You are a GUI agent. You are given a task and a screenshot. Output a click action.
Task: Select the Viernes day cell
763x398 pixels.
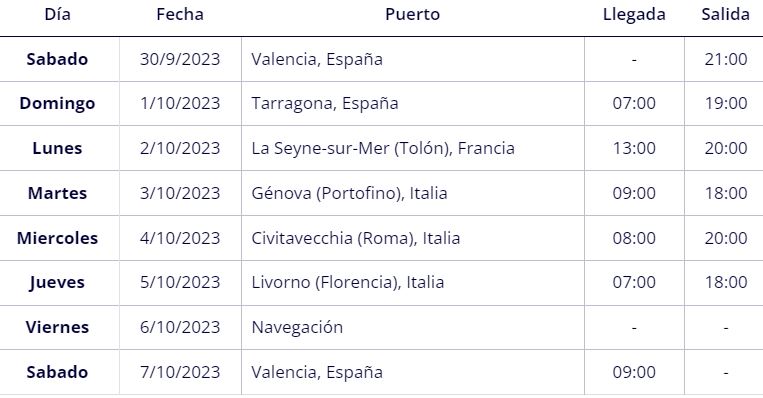pos(57,327)
